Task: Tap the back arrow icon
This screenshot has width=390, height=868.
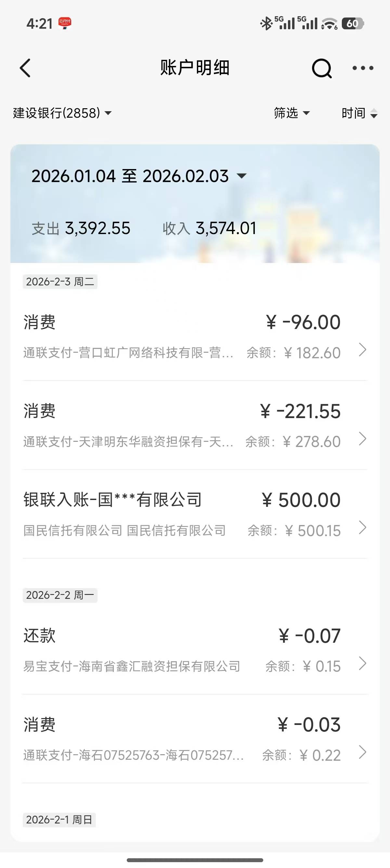Action: 25,68
